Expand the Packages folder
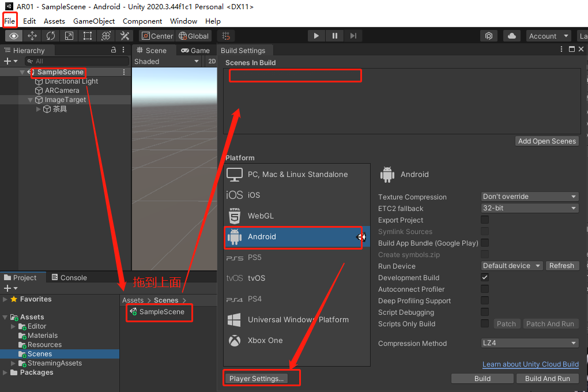 [5, 372]
